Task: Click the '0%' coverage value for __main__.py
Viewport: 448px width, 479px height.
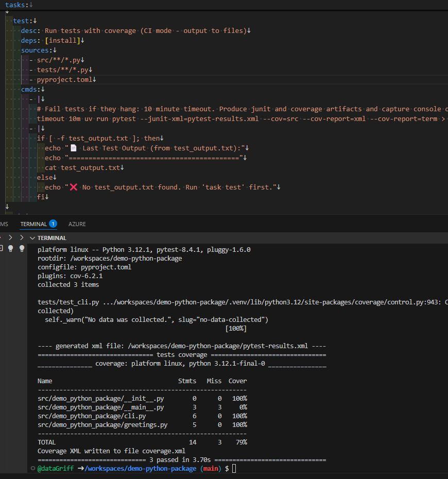Action: (x=243, y=407)
